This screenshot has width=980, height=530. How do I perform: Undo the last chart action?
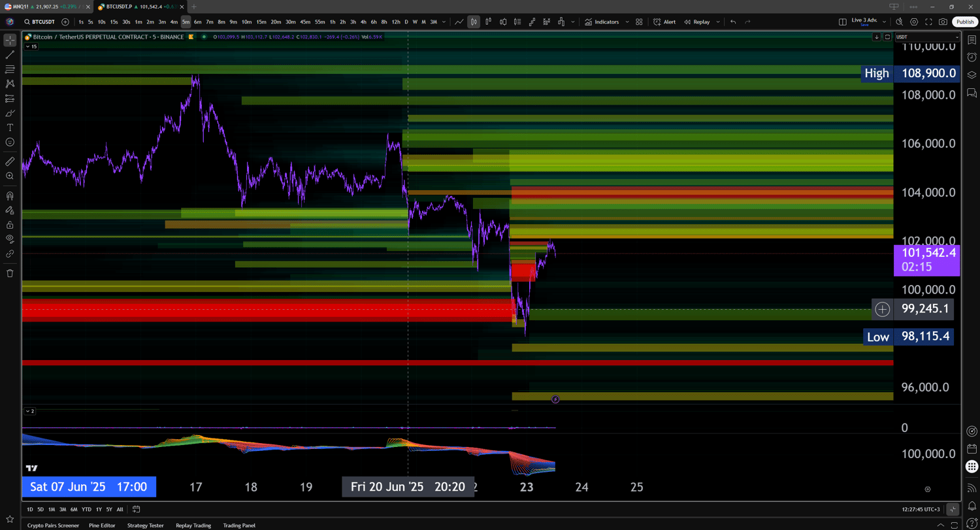(x=733, y=22)
